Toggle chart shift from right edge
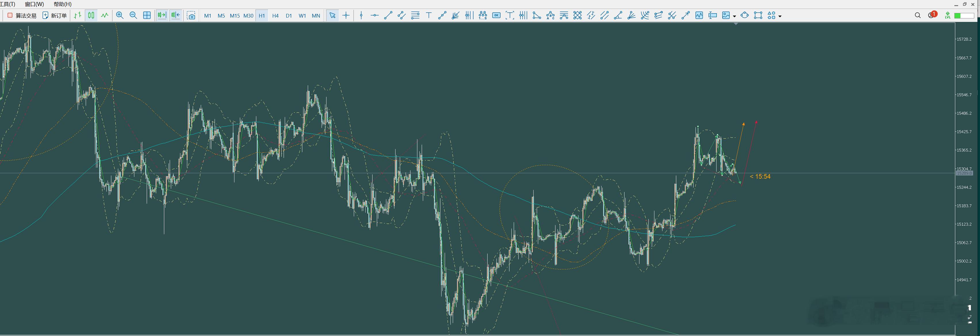980x336 pixels. [175, 15]
